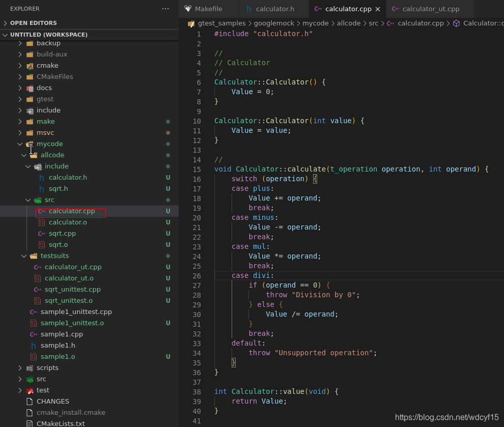The height and width of the screenshot is (427, 504).
Task: Click the CHANGES file icon
Action: point(30,402)
